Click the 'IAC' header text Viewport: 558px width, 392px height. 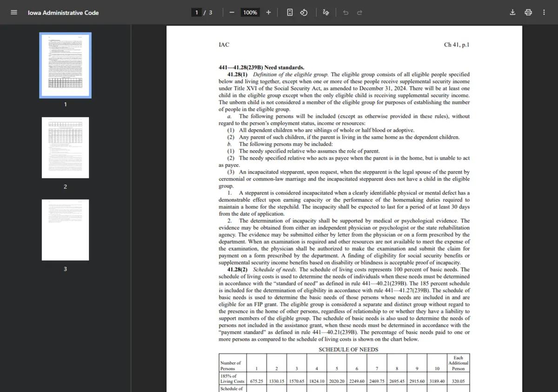(224, 45)
